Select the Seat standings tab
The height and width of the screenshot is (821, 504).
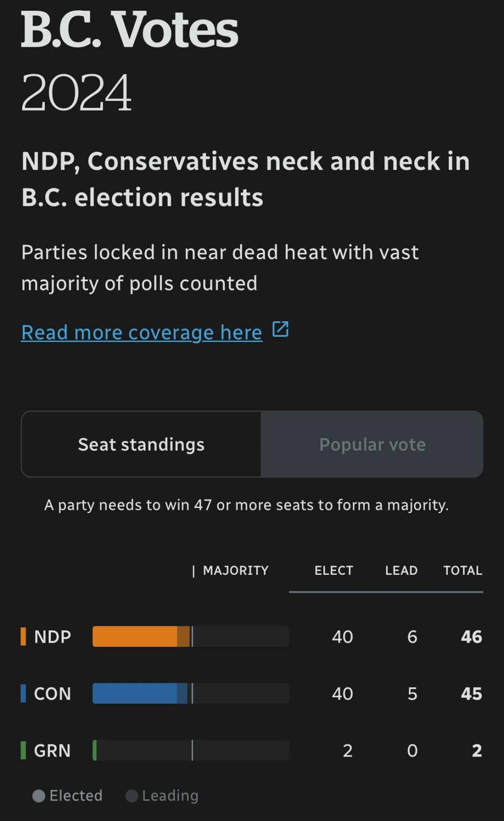[x=141, y=445]
